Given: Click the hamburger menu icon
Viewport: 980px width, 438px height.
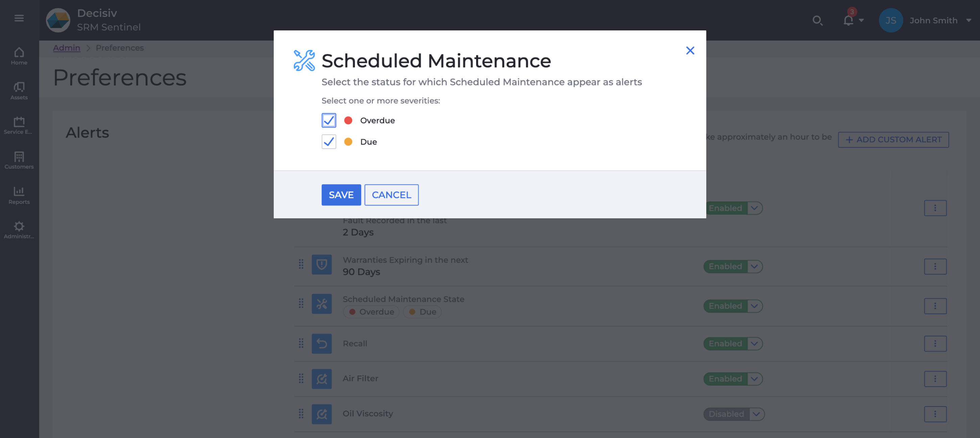Looking at the screenshot, I should (x=19, y=18).
